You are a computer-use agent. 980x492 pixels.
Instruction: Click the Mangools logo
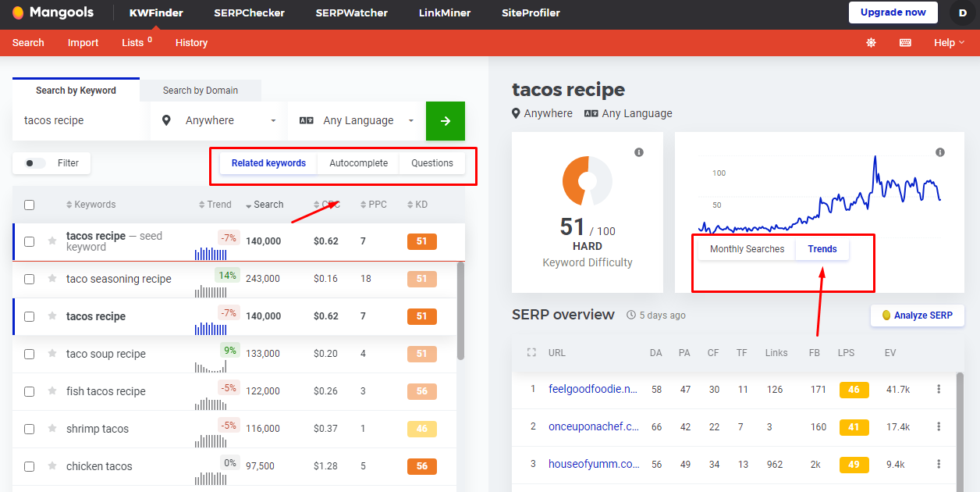(54, 12)
